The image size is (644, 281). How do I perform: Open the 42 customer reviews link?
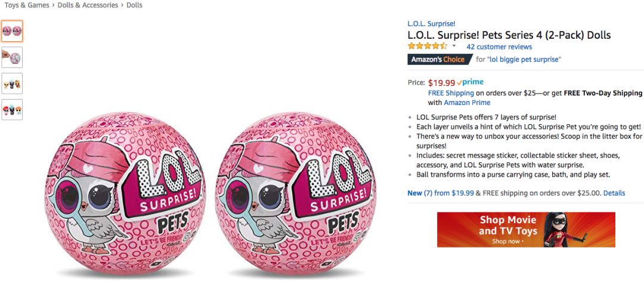[x=499, y=47]
